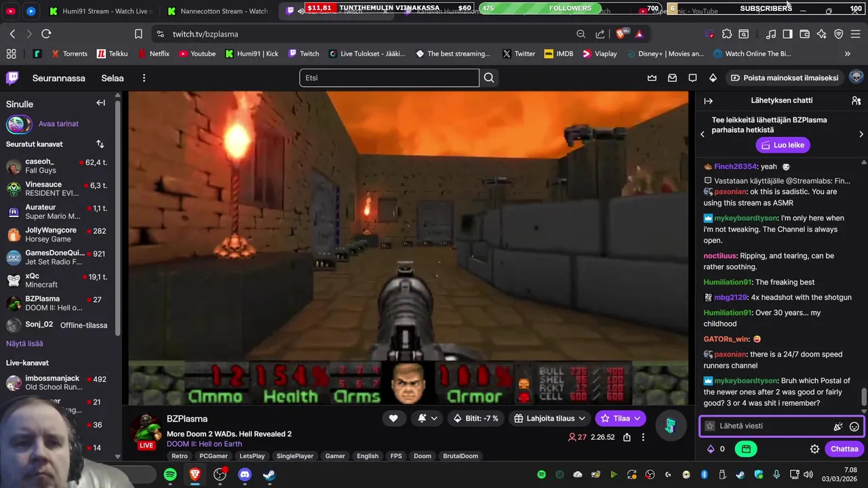The width and height of the screenshot is (868, 488).
Task: Open Get Bits diamond icon
Action: click(x=713, y=78)
